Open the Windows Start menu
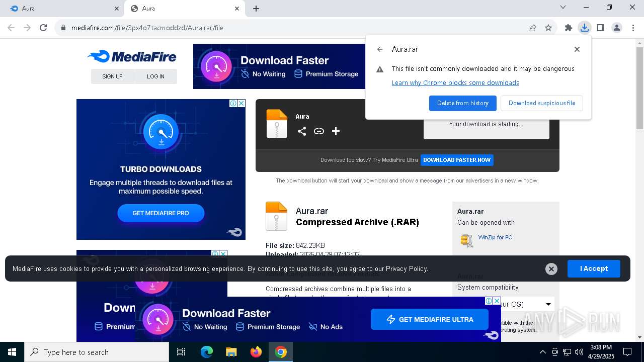644x362 pixels. (x=12, y=352)
